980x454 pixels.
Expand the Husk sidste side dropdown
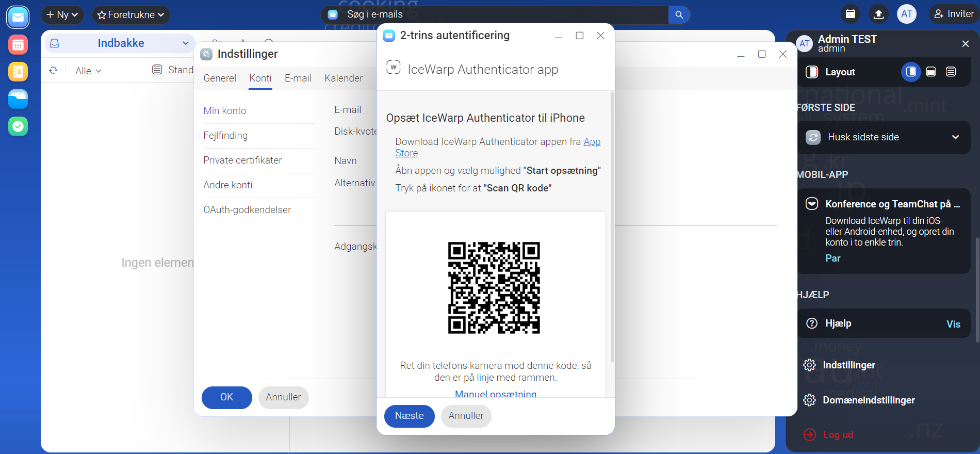tap(955, 137)
